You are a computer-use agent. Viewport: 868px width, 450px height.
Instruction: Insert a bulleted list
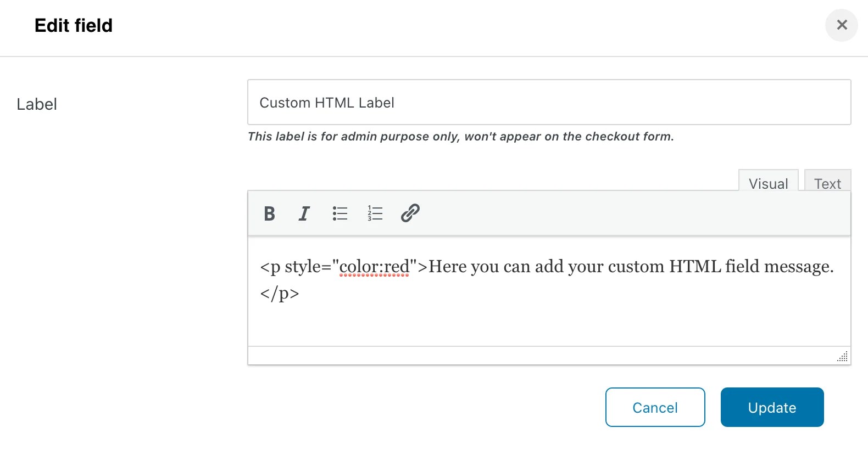pyautogui.click(x=340, y=213)
